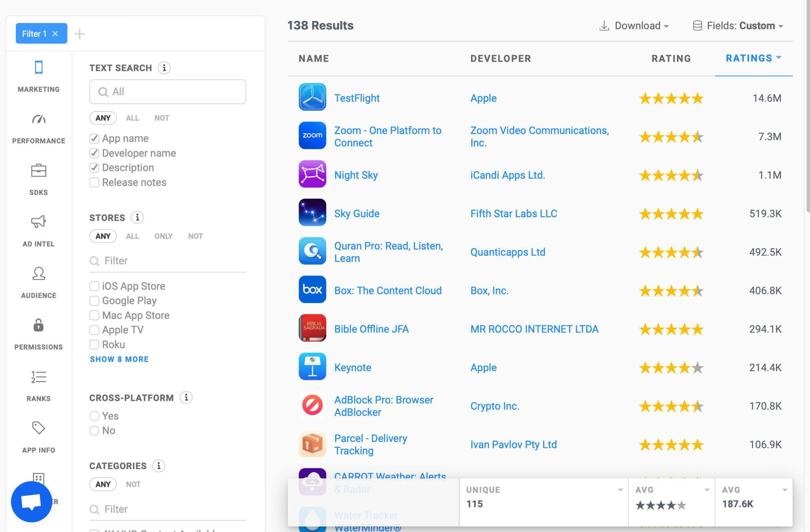Screen dimensions: 810x532
Task: Add a new filter tab
Action: (x=79, y=34)
